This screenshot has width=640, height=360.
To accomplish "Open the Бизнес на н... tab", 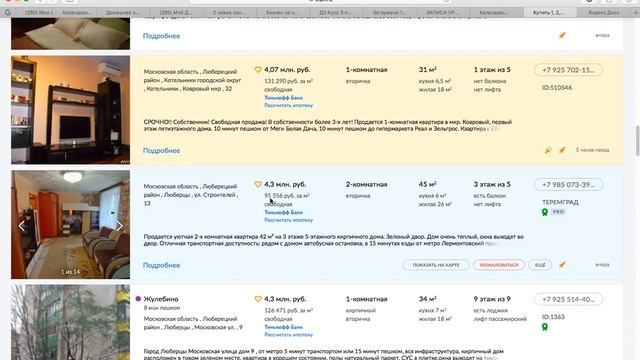I will click(282, 13).
